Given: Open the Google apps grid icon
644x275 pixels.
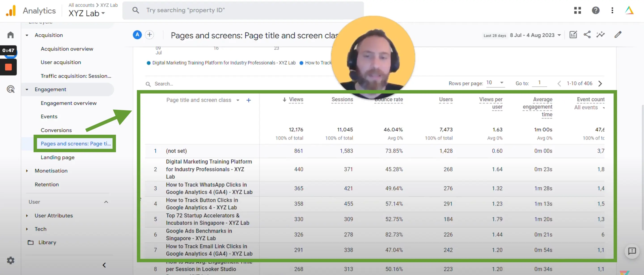Looking at the screenshot, I should 578,10.
